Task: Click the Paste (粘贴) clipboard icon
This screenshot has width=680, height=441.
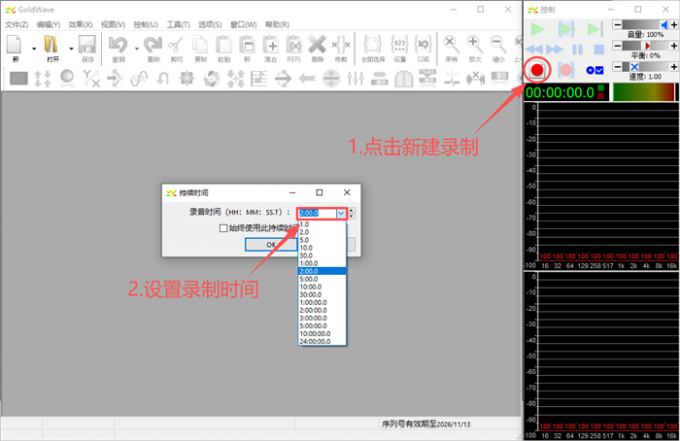Action: (x=224, y=45)
